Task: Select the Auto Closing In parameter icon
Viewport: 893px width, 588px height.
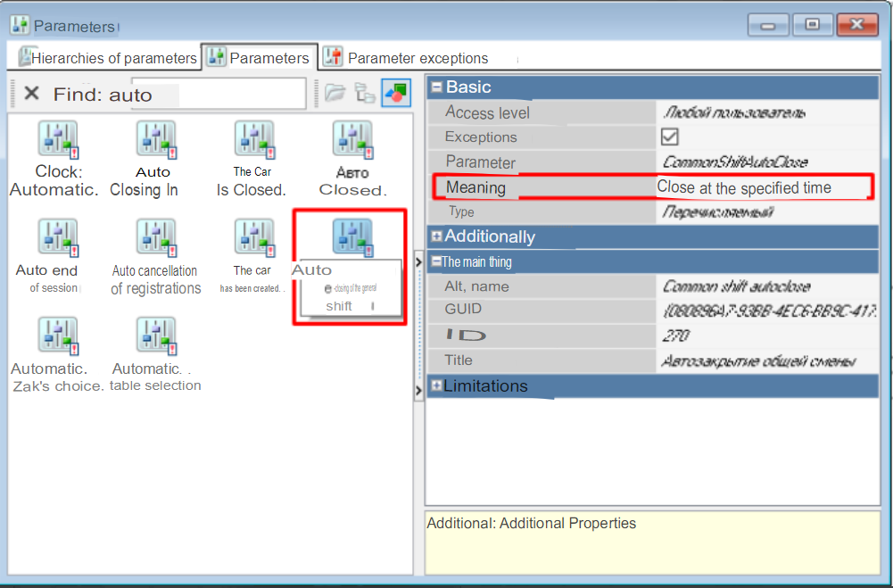Action: (x=155, y=140)
